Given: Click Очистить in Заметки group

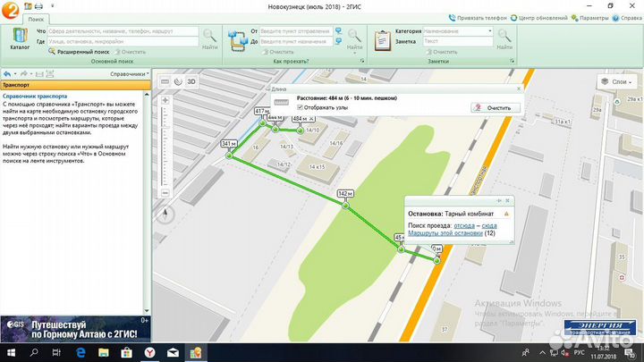Looking at the screenshot, I should tap(442, 52).
